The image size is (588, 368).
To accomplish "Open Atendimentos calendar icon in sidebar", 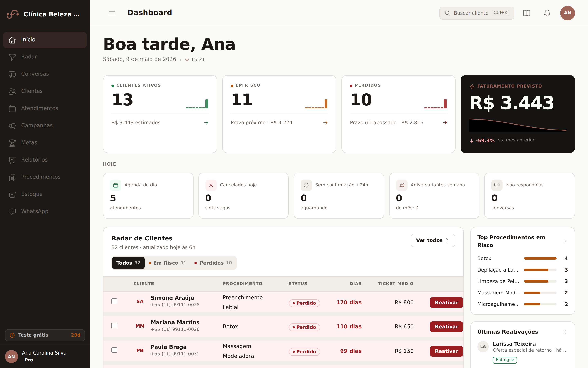I will [12, 108].
